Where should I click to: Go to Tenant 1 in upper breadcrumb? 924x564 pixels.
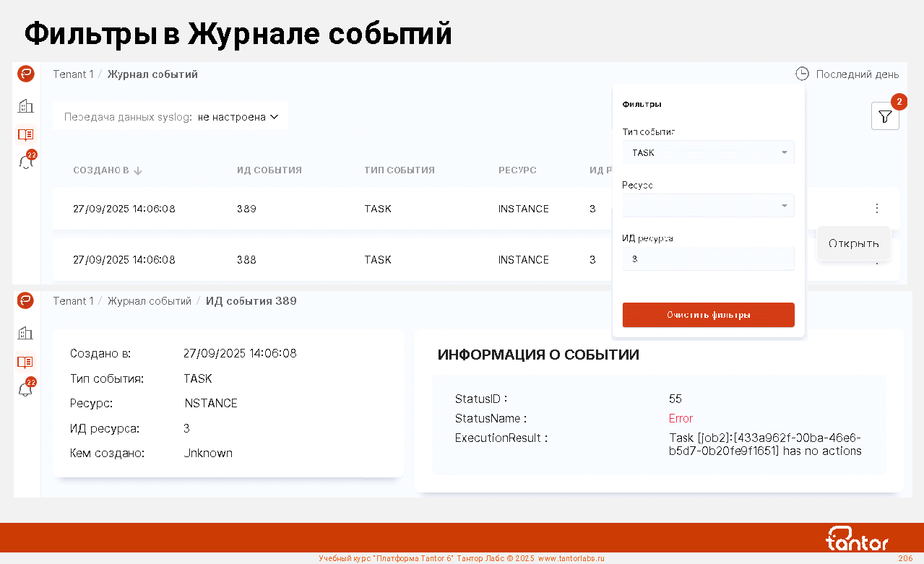point(73,74)
